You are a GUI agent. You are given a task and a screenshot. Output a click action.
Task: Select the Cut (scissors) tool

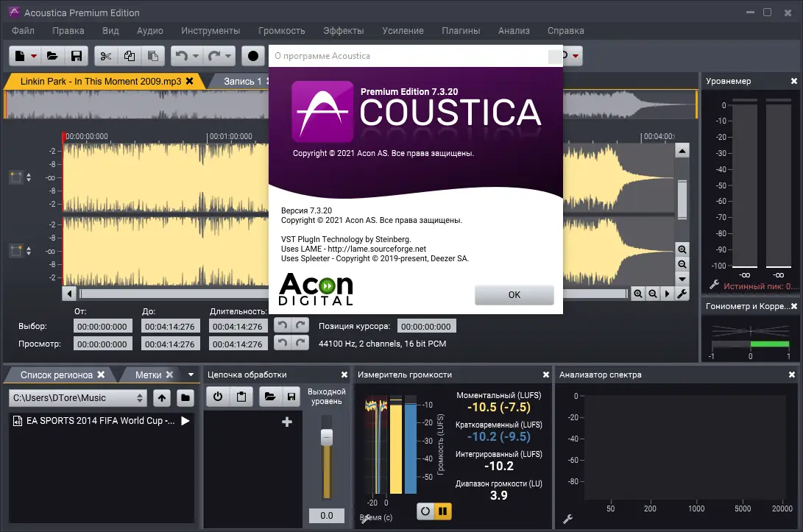[107, 56]
